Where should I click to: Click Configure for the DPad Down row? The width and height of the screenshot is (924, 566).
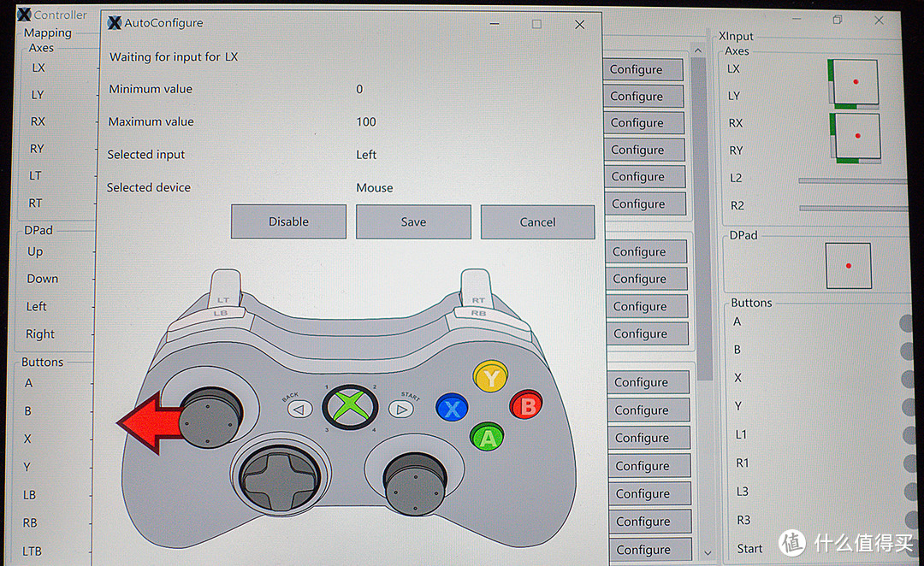(647, 279)
